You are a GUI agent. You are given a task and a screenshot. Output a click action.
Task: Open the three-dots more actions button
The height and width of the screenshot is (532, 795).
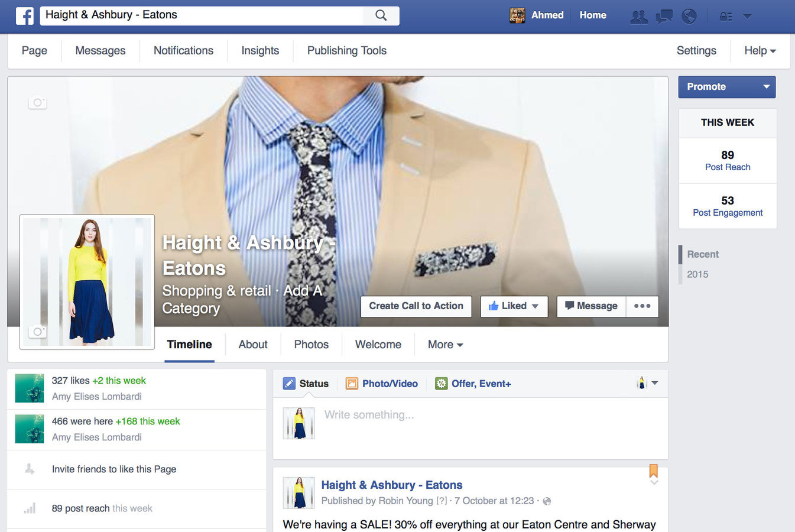click(x=642, y=306)
